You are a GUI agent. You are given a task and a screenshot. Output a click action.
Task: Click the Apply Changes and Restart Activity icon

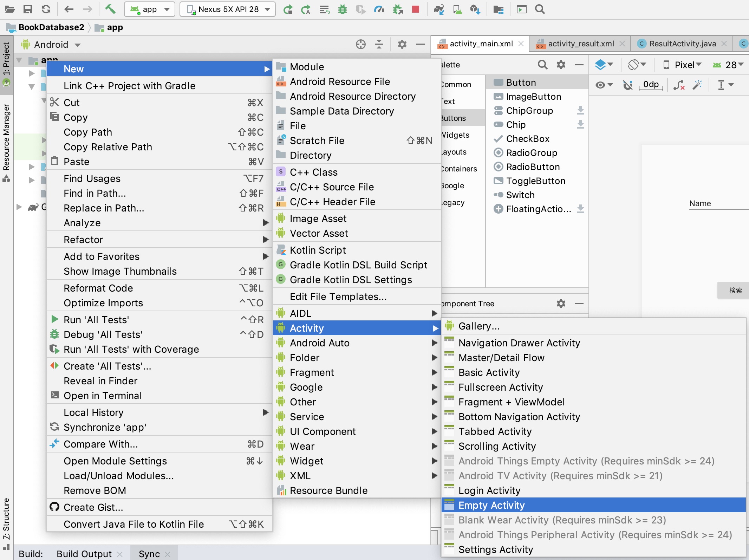[x=306, y=9]
